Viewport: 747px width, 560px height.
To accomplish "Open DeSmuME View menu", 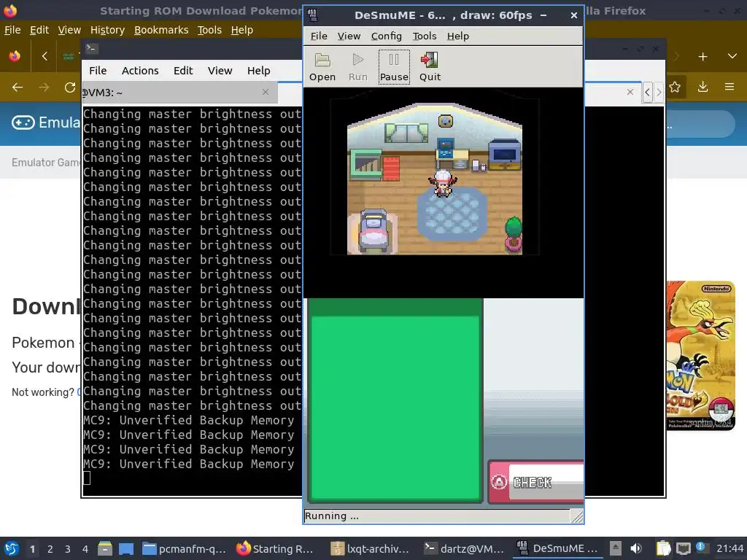I will coord(349,36).
